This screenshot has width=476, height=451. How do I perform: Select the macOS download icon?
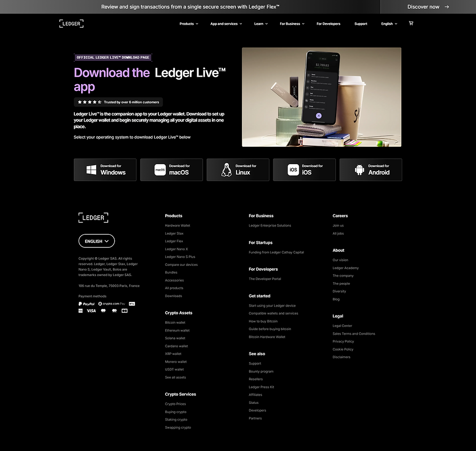tap(161, 169)
